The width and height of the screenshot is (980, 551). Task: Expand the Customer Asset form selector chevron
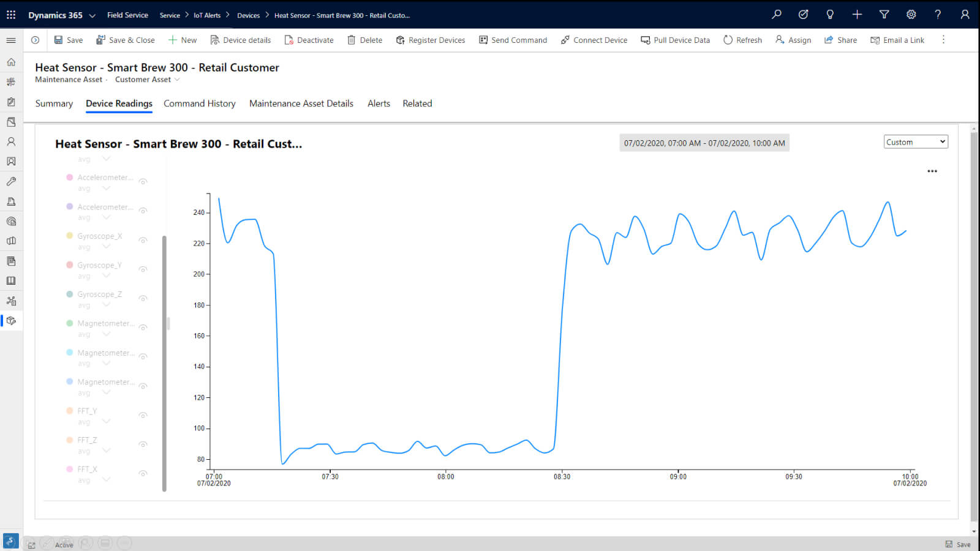tap(178, 80)
